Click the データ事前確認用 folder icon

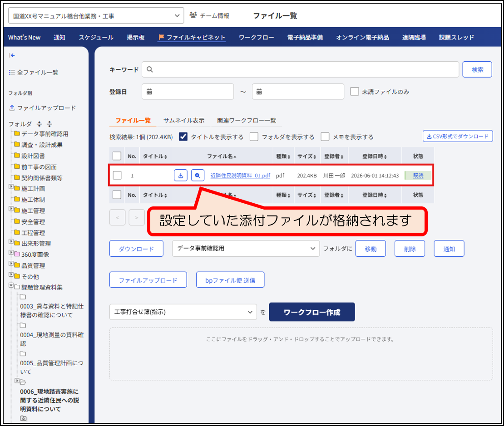tap(17, 133)
